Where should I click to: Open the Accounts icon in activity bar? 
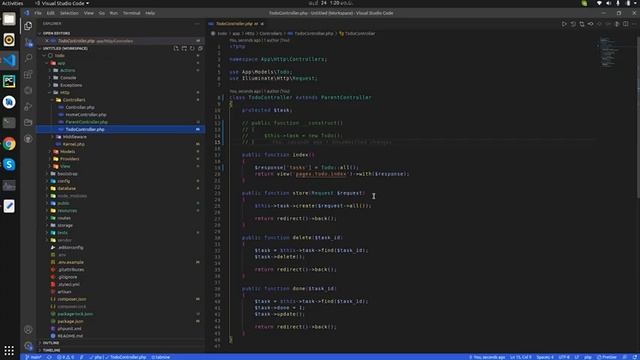point(28,329)
